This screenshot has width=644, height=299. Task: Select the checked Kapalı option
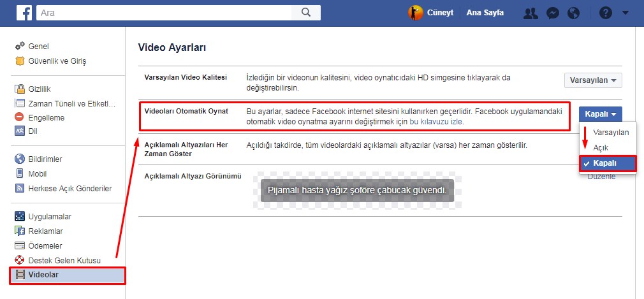pyautogui.click(x=607, y=163)
